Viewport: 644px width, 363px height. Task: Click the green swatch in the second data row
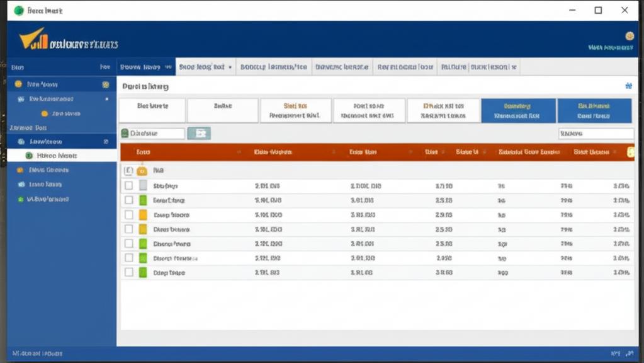tap(142, 200)
